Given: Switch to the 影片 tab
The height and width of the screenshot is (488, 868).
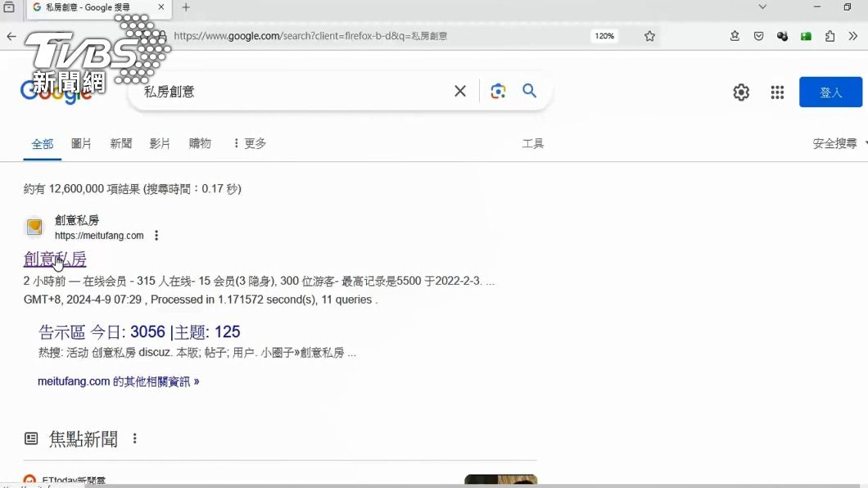Looking at the screenshot, I should [160, 144].
